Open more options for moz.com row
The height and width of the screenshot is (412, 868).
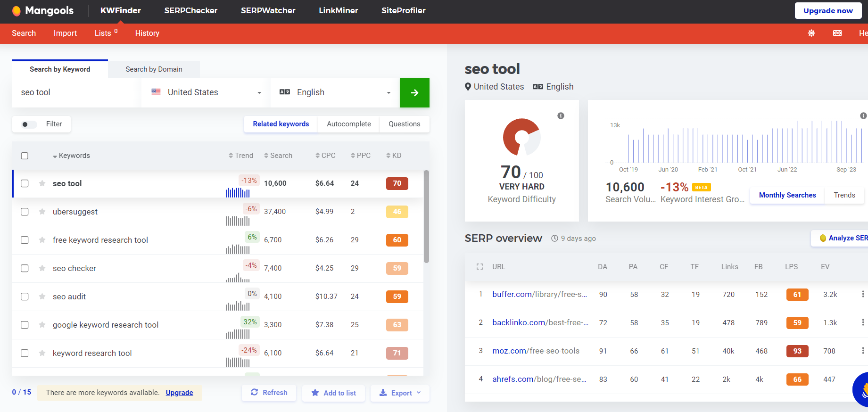coord(863,351)
